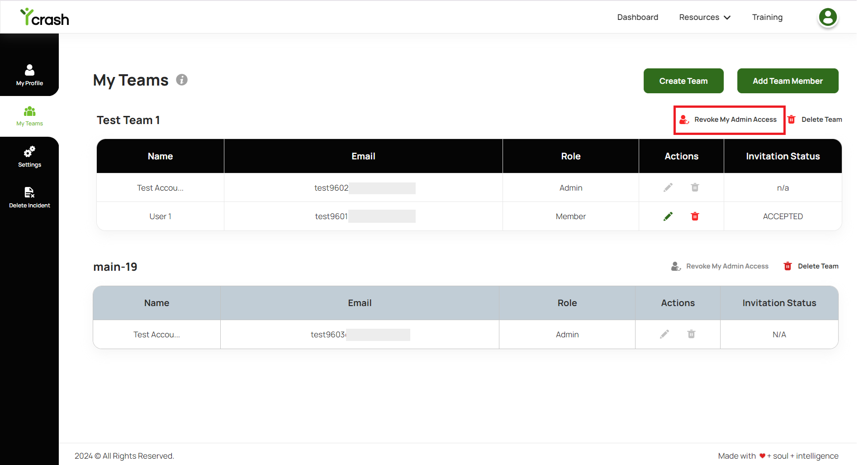Viewport: 868px width, 465px height.
Task: Click the ACCEPTED invitation status
Action: 783,216
